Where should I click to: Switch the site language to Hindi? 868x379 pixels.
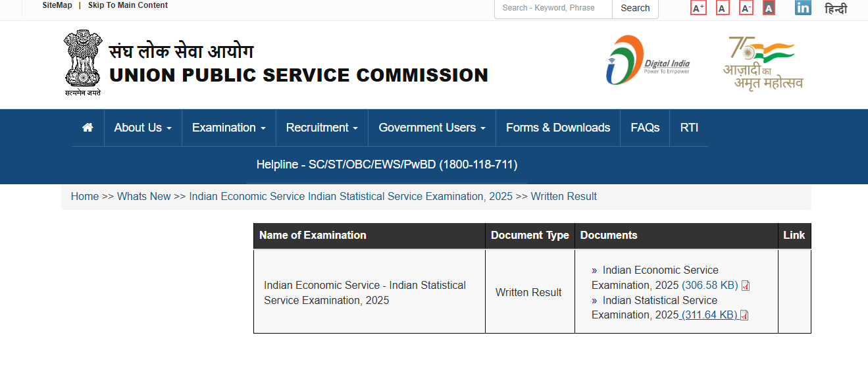[836, 9]
